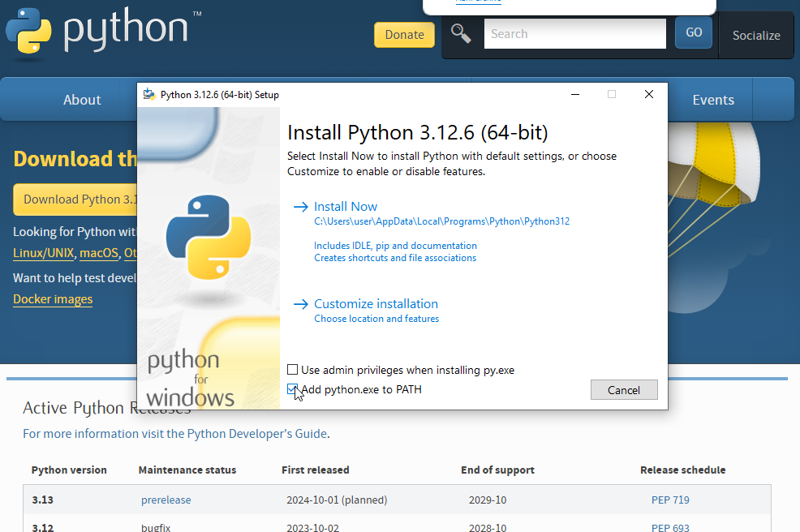The height and width of the screenshot is (532, 800).
Task: Click the Donate button
Action: click(x=405, y=35)
